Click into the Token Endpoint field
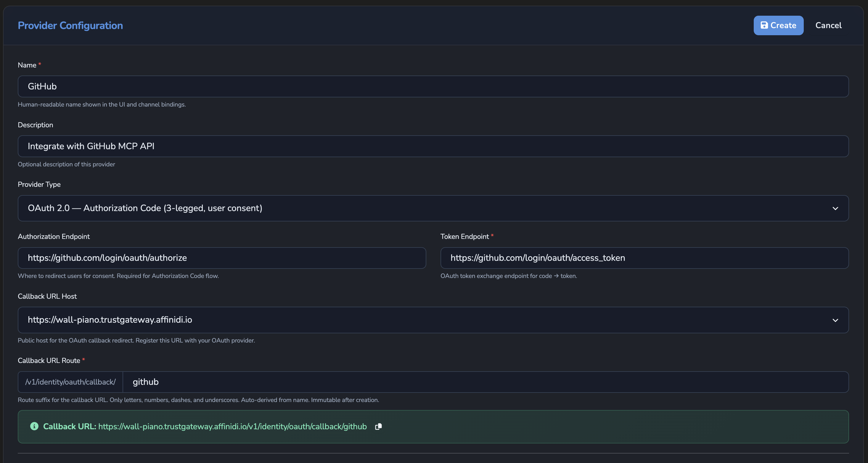This screenshot has height=463, width=868. (x=644, y=258)
